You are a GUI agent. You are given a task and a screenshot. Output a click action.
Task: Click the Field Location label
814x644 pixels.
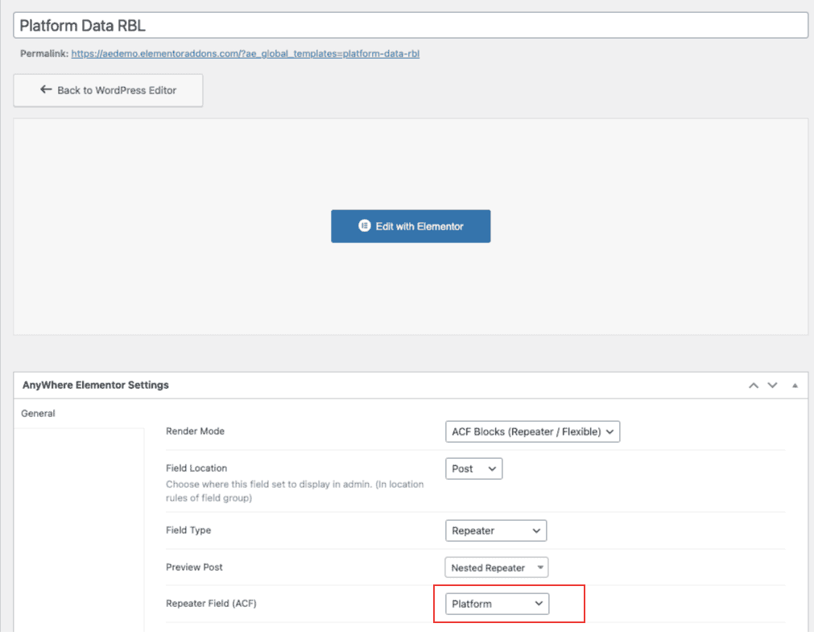(x=196, y=468)
